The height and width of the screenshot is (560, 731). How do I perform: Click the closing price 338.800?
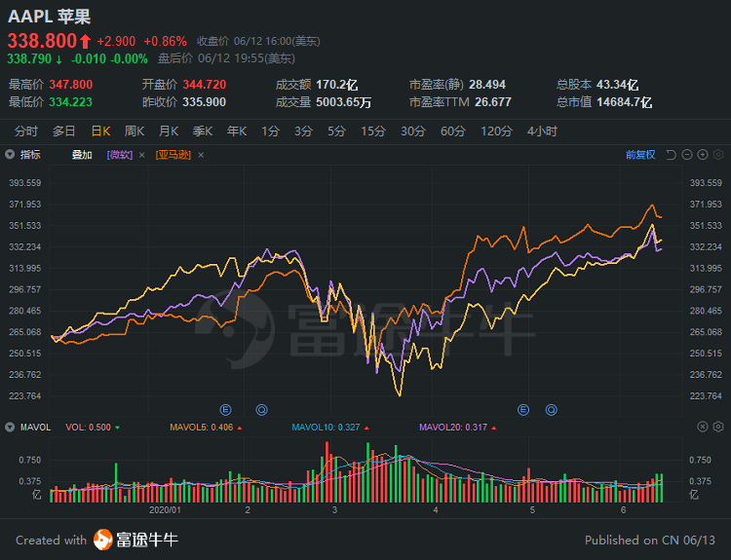(x=42, y=41)
